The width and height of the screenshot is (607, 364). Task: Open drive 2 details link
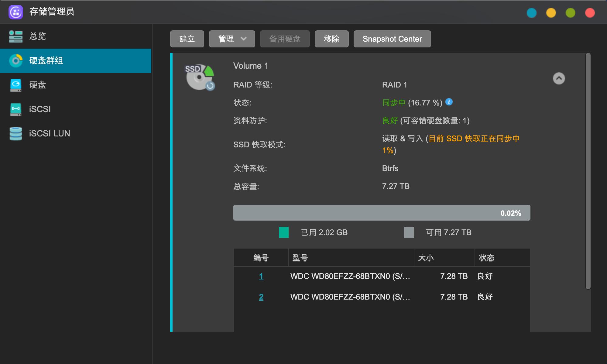coord(261,297)
